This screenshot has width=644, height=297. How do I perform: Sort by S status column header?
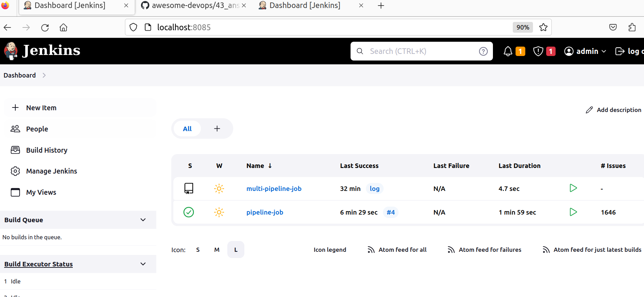(190, 166)
